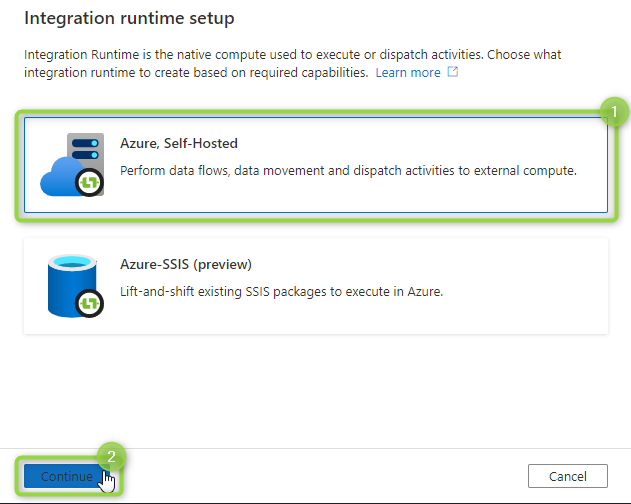This screenshot has height=504, width=631.
Task: Click the green sync badge on database icon
Action: pos(89,303)
